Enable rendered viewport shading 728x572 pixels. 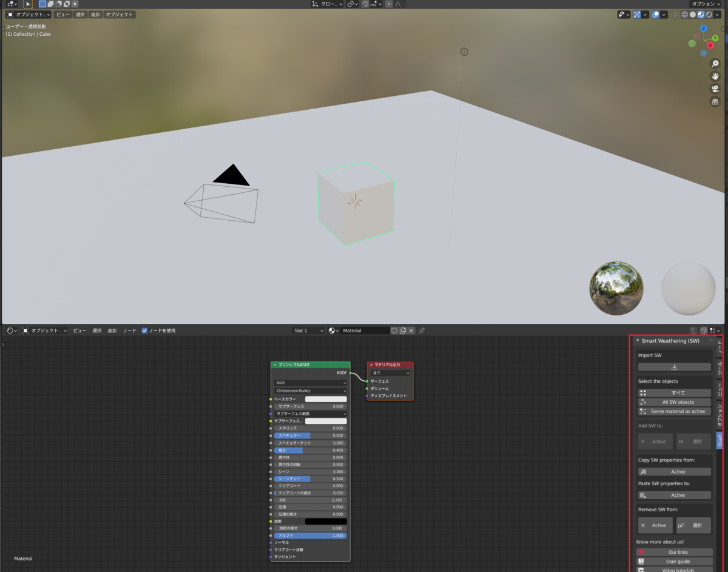(x=709, y=15)
